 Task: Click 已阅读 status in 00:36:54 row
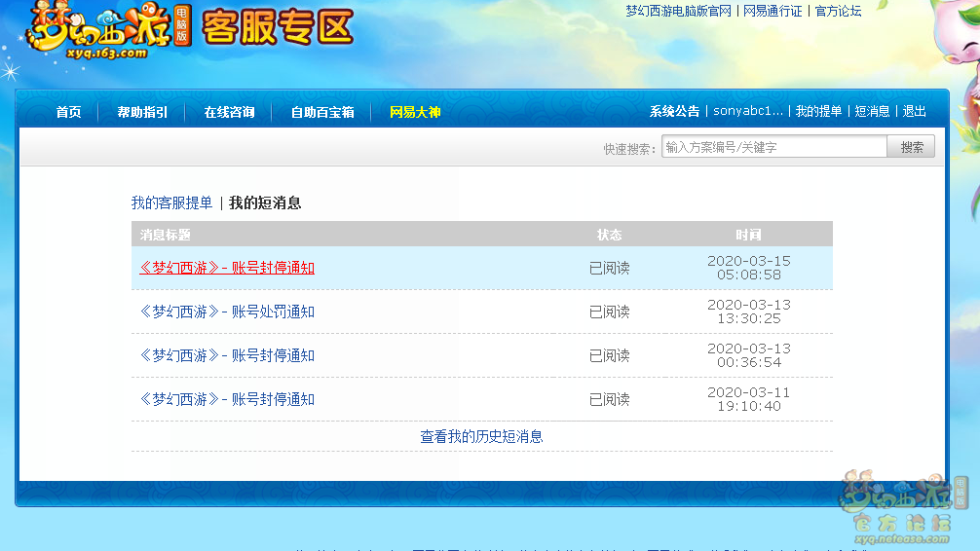click(x=610, y=355)
